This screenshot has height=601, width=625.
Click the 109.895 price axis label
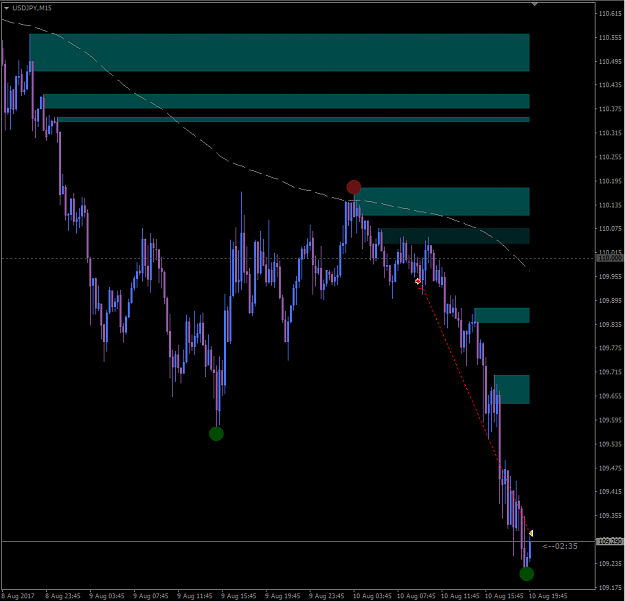click(x=610, y=300)
